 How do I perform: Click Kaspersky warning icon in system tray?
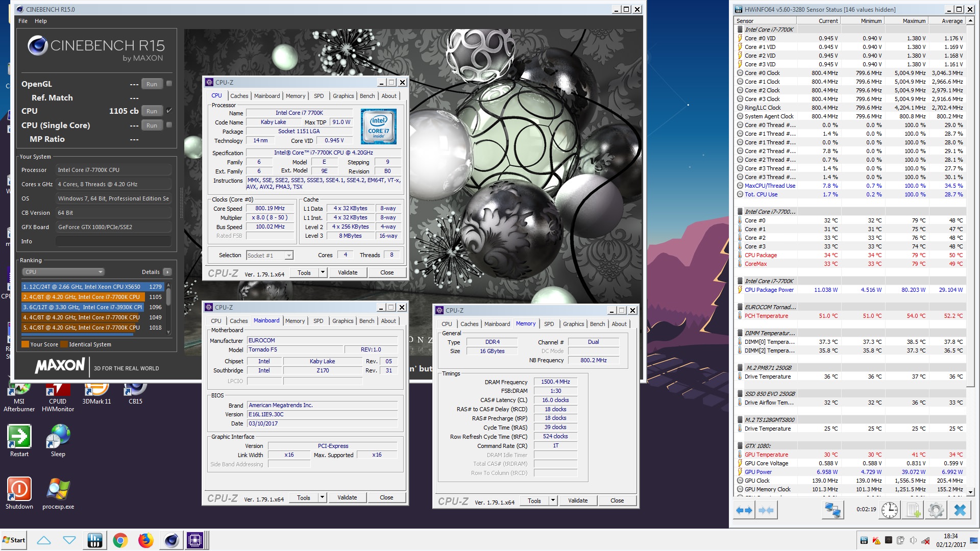coord(876,540)
